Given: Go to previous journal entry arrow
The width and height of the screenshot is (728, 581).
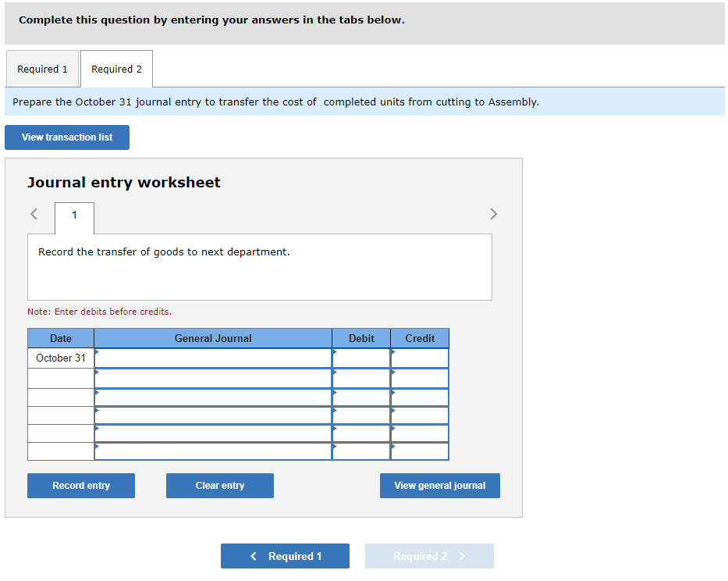Looking at the screenshot, I should [x=34, y=214].
